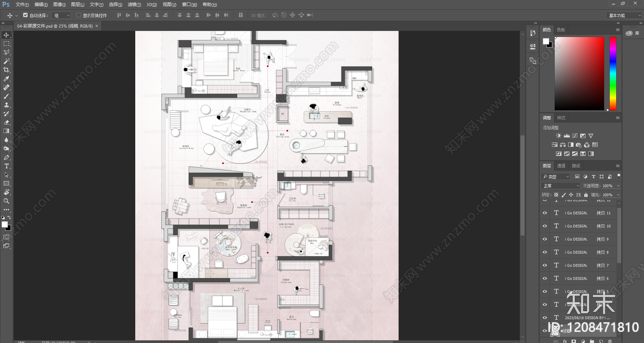The image size is (644, 343).
Task: Expand the 不透明度 opacity slider arrow
Action: point(618,186)
